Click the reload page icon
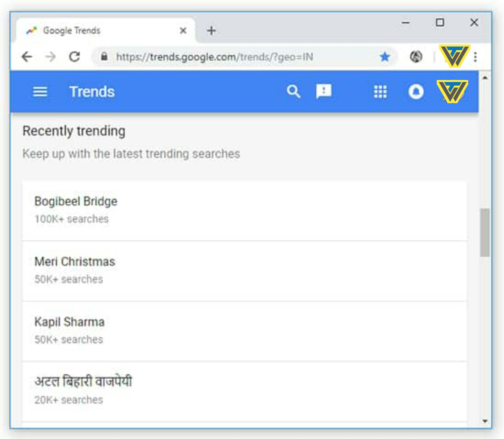Image resolution: width=504 pixels, height=439 pixels. tap(74, 56)
